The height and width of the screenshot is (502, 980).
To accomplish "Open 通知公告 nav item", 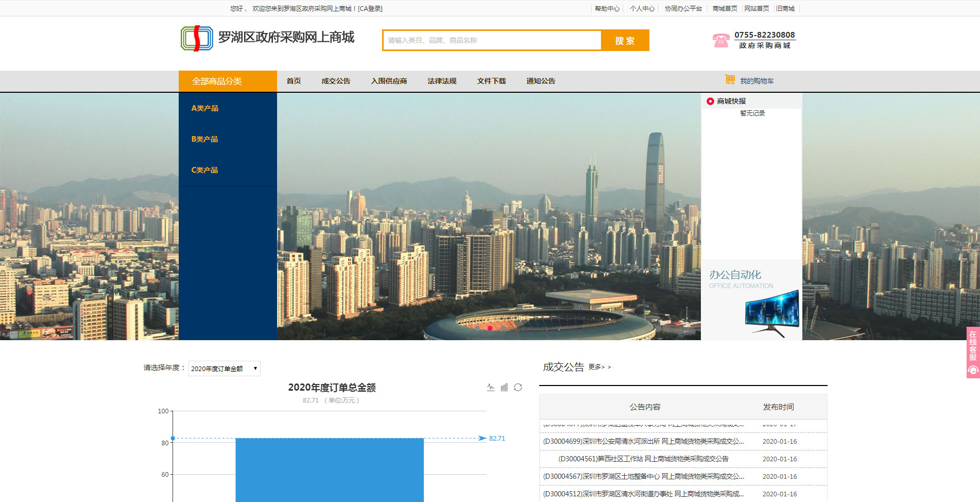I will click(x=541, y=81).
